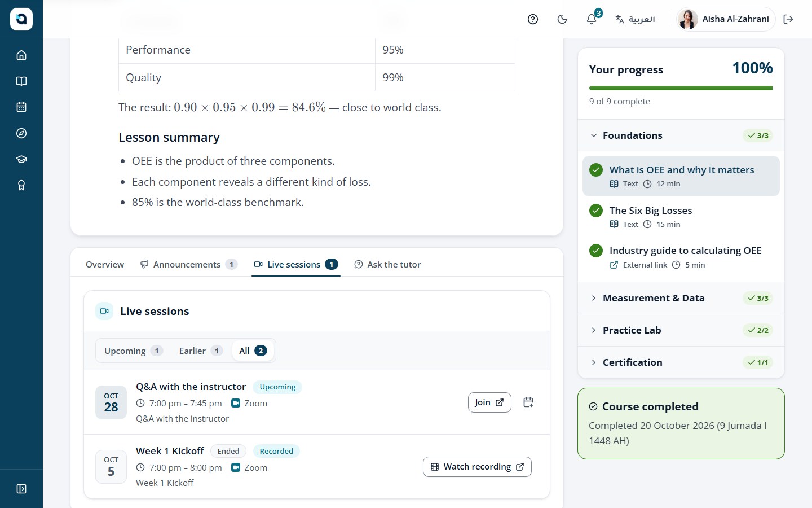The image size is (812, 508).
Task: Filter sessions by Upcoming
Action: tap(134, 351)
